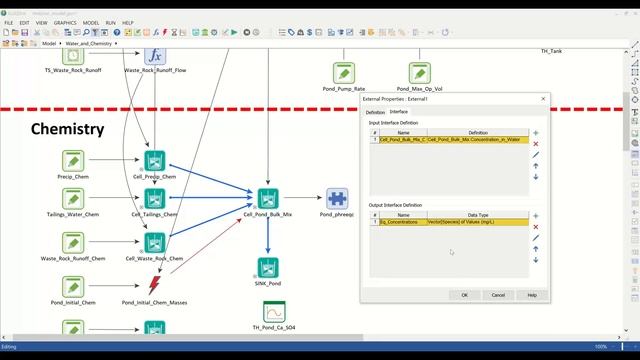Screen dimensions: 640x360
Task: Click the dollar sign toolbar icon
Action: [x=309, y=32]
